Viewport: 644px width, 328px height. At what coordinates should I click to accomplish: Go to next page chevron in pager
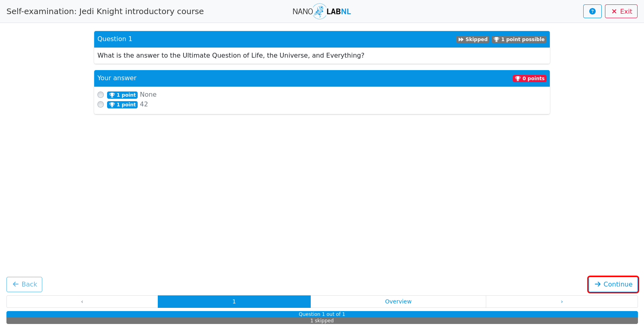562,301
